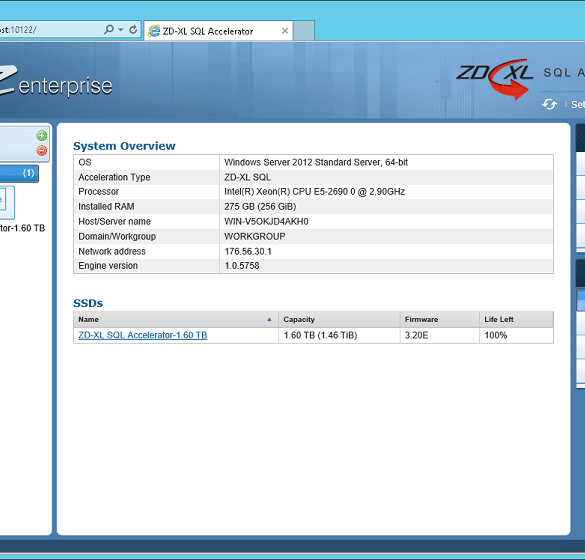Click the Name column sort arrow
Image resolution: width=585 pixels, height=560 pixels.
[x=269, y=320]
